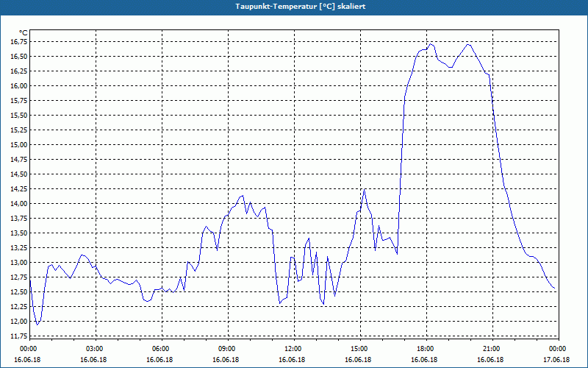Click the 09:00 x-axis time label

click(226, 349)
